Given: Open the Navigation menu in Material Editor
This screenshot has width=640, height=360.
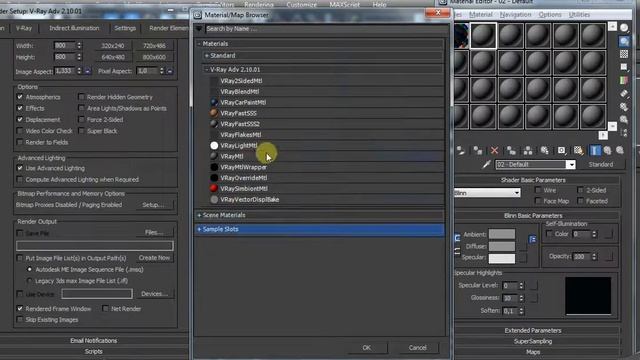Looking at the screenshot, I should [x=515, y=15].
